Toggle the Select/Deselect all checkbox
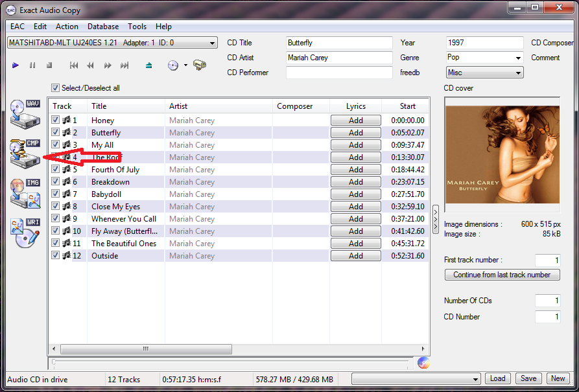The image size is (579, 392). (55, 88)
